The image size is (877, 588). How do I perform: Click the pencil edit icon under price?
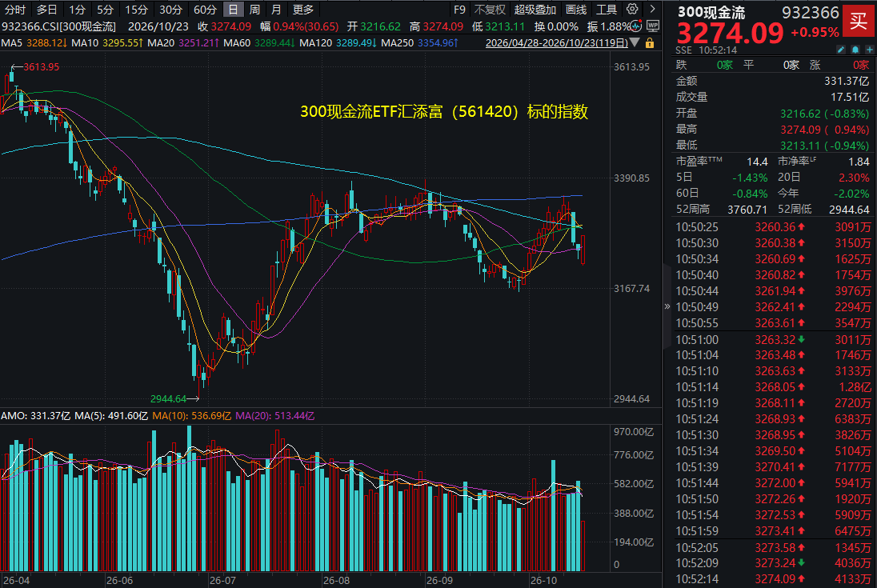[x=841, y=50]
